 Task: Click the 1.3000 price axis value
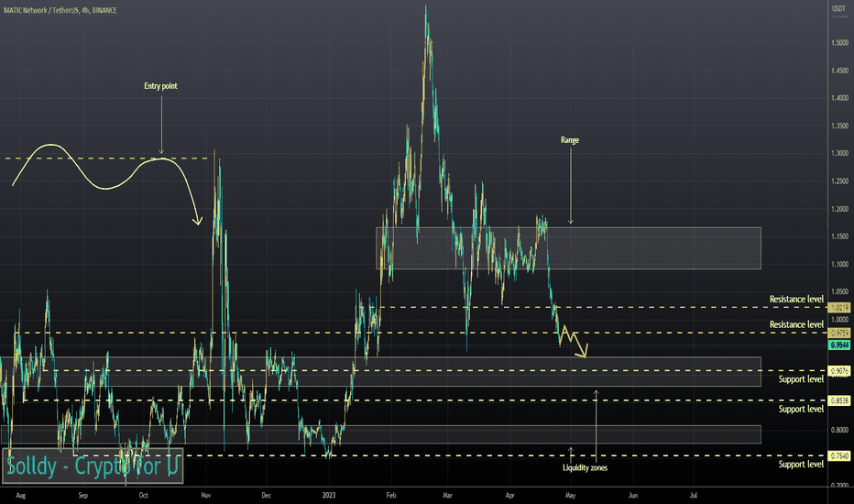840,154
